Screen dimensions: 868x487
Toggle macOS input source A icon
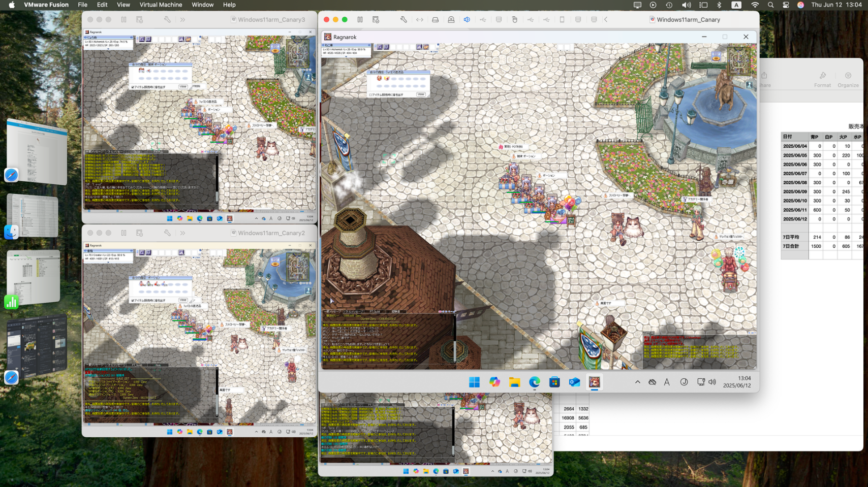click(736, 5)
